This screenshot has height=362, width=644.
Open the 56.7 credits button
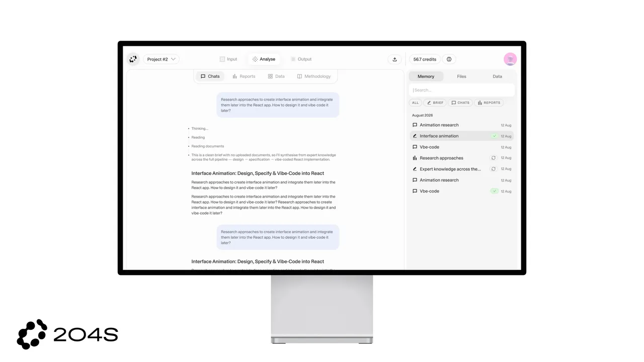pos(425,59)
